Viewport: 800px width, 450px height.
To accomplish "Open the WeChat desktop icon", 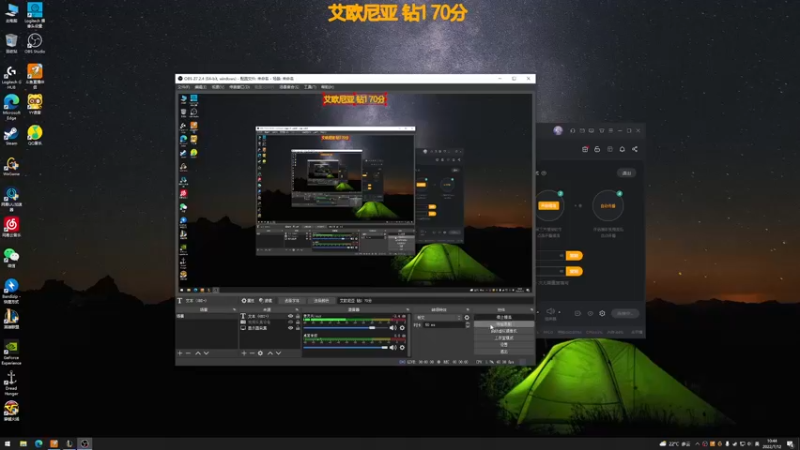I will (11, 258).
